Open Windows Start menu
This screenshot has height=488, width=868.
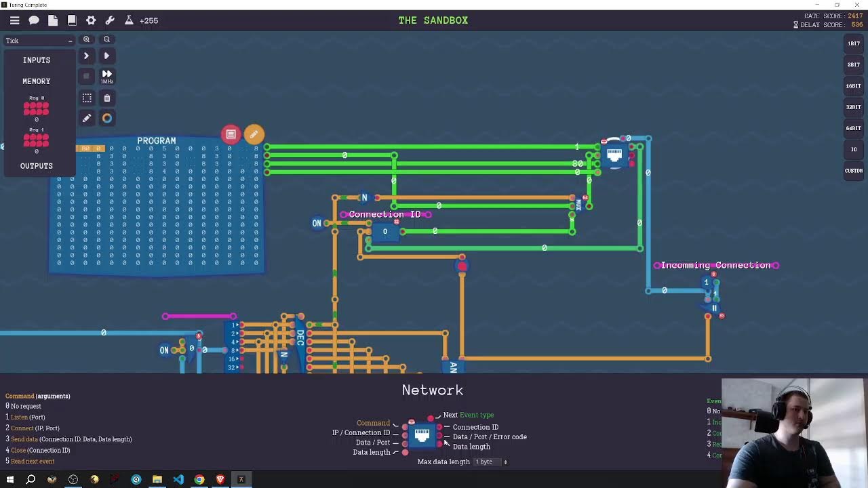[x=9, y=480]
